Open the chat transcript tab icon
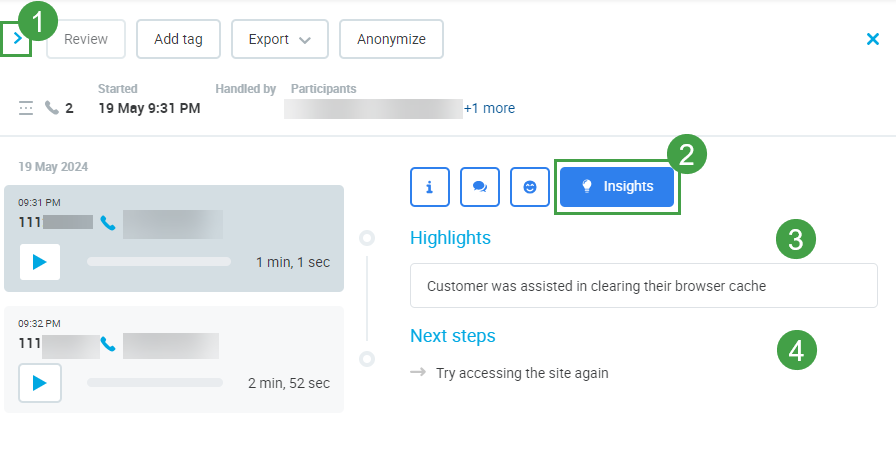This screenshot has width=896, height=459. tap(480, 187)
